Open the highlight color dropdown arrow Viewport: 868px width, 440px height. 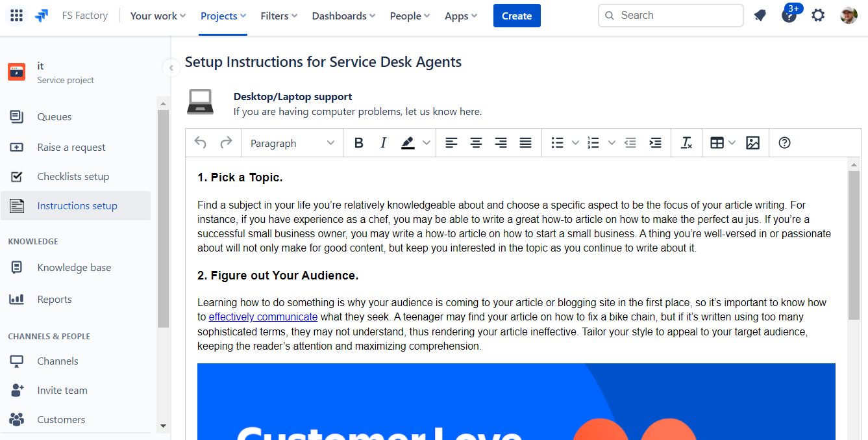point(426,143)
